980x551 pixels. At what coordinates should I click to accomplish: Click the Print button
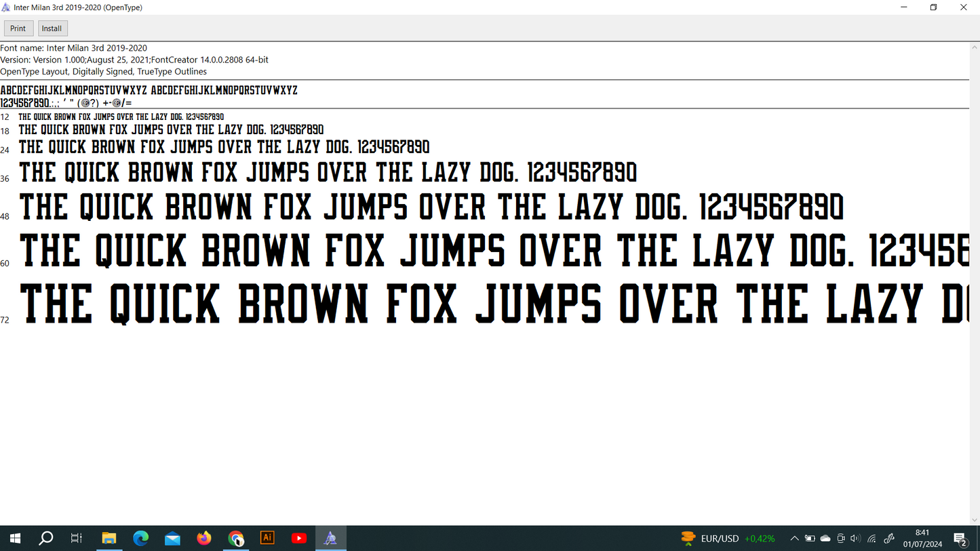[x=18, y=28]
